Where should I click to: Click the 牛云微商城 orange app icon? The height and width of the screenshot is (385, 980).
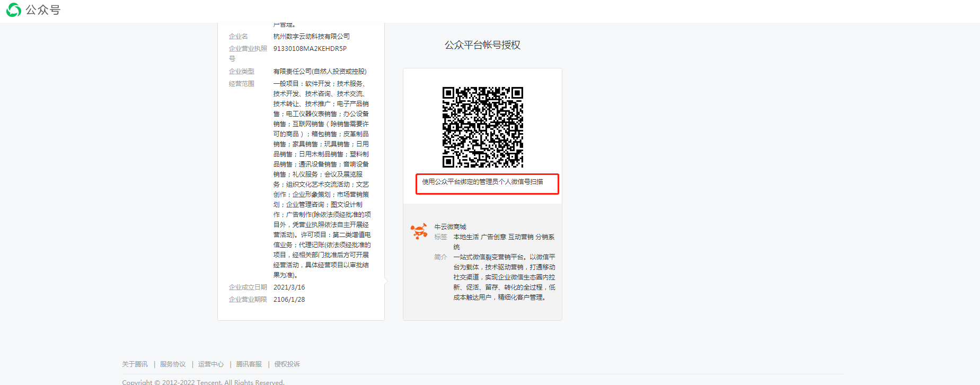pyautogui.click(x=419, y=231)
